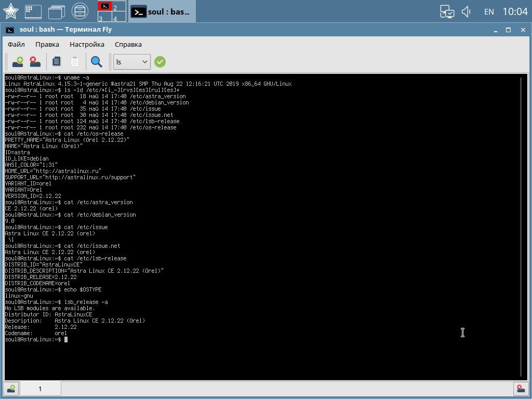Open the Правка menu

47,45
